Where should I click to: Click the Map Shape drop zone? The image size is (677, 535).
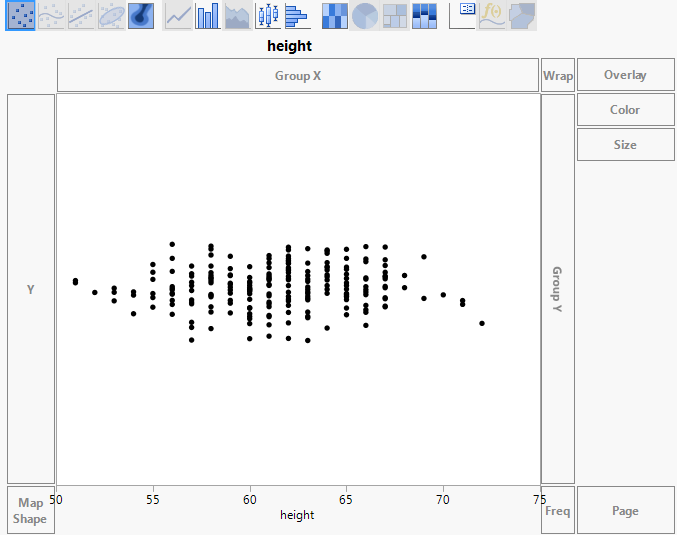pos(31,510)
